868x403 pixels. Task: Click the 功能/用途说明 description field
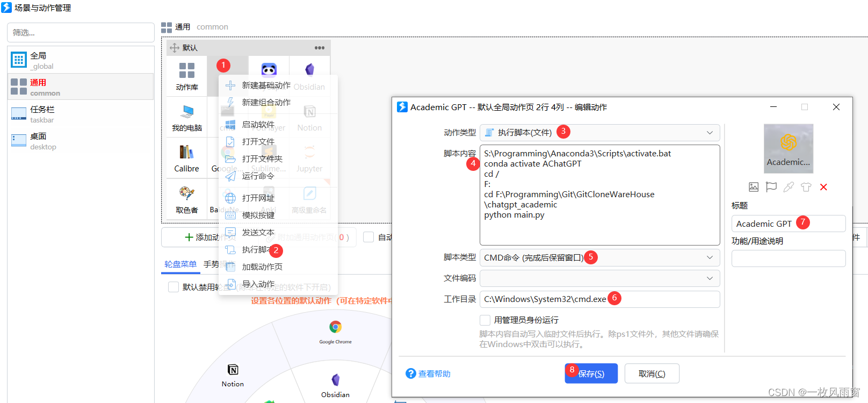click(788, 258)
